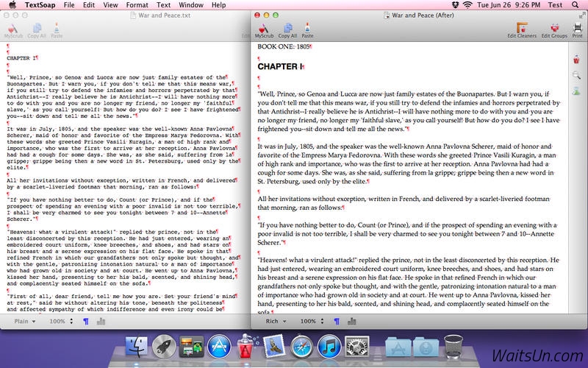This screenshot has height=368, width=588.
Task: Click the Dropbox menu bar icon
Action: pos(455,5)
